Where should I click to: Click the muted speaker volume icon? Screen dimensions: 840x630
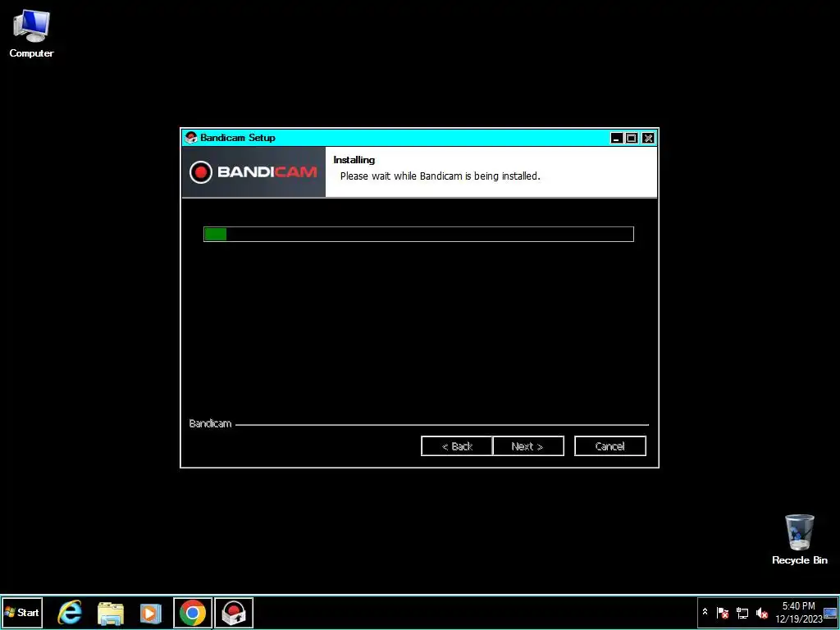click(x=762, y=612)
